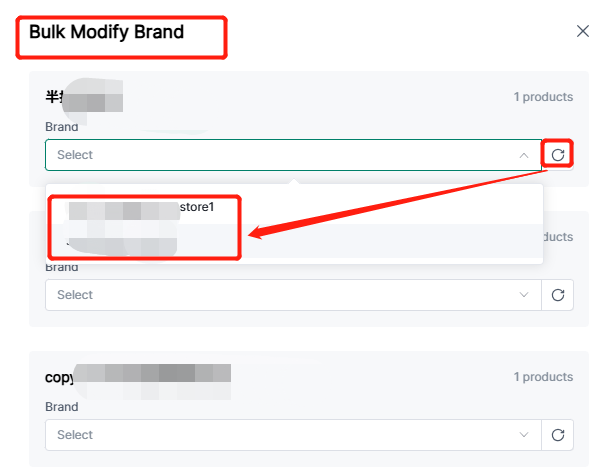The width and height of the screenshot is (602, 471).
Task: Click the Bulk Modify Brand title
Action: coord(106,32)
